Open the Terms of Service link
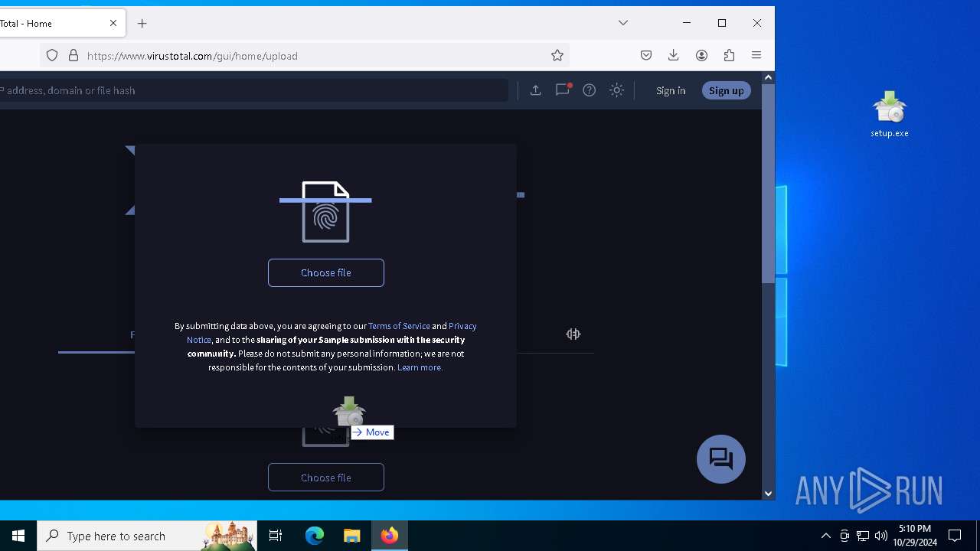 399,326
